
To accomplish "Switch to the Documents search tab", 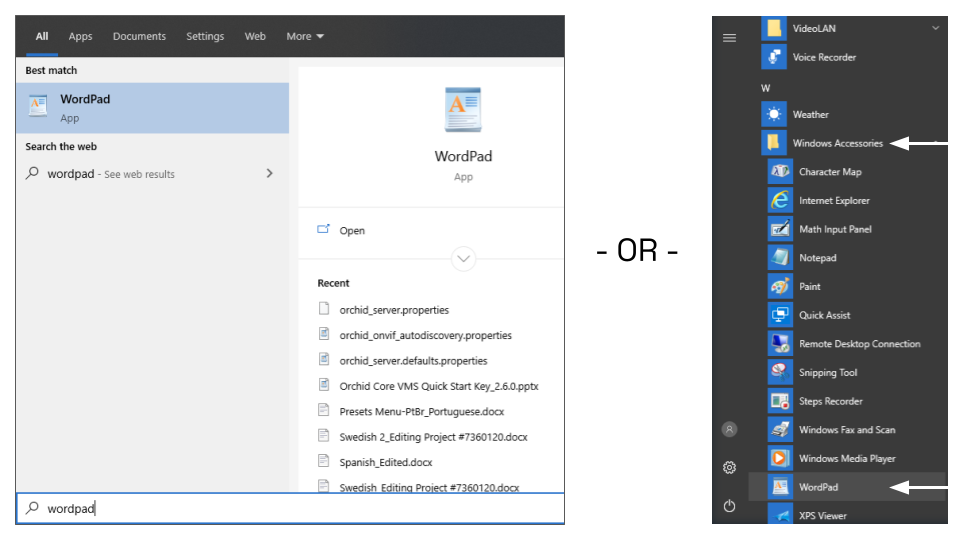I will 139,36.
